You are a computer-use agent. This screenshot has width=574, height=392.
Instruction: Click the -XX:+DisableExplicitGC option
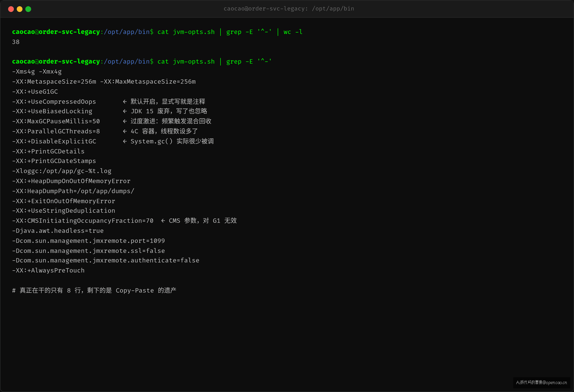[x=54, y=141]
